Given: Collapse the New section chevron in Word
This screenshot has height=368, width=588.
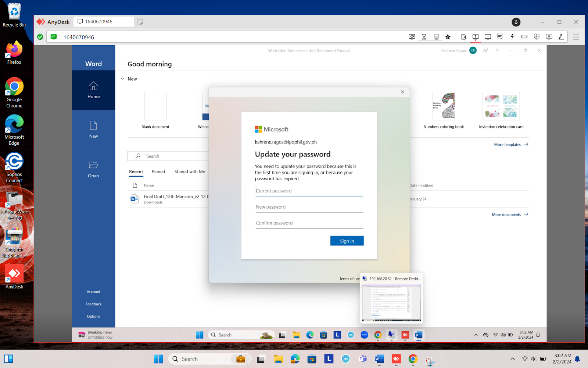Looking at the screenshot, I should tap(122, 79).
